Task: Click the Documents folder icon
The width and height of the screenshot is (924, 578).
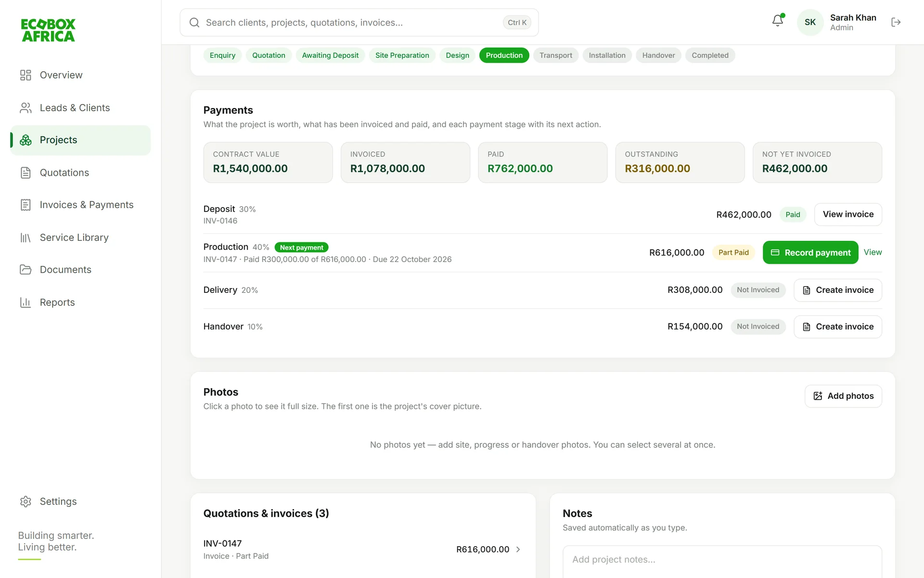Action: coord(26,270)
